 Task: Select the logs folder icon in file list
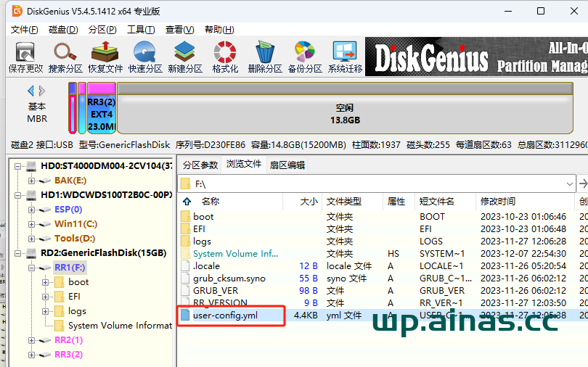pos(185,242)
